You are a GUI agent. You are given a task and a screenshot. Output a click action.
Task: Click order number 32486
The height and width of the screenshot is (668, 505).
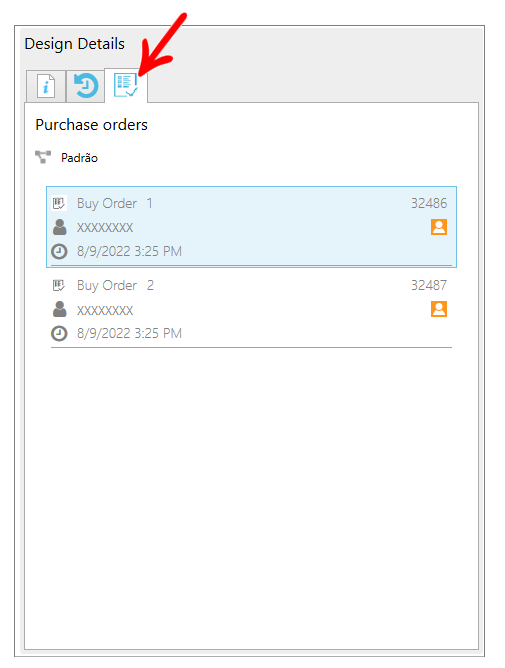[x=429, y=203]
